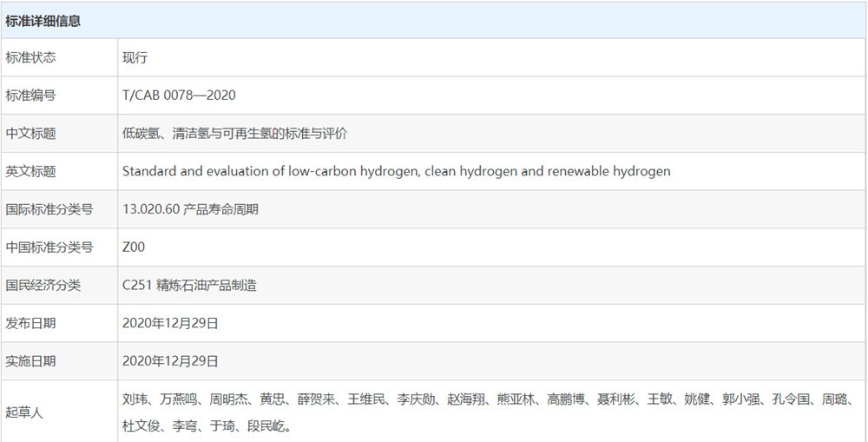Click the date value in the 发布日期 row
Screen dimensions: 868x442
(x=170, y=323)
